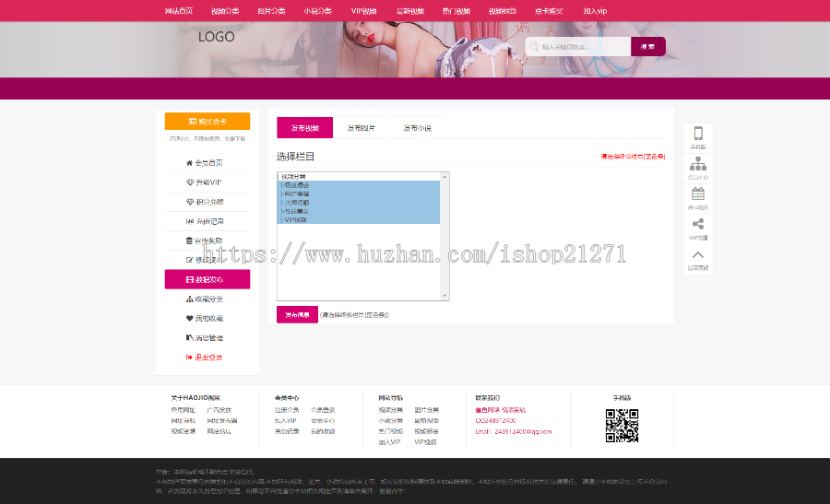The image size is (830, 504).
Task: Open footer link 注册会员
Action: [x=287, y=410]
